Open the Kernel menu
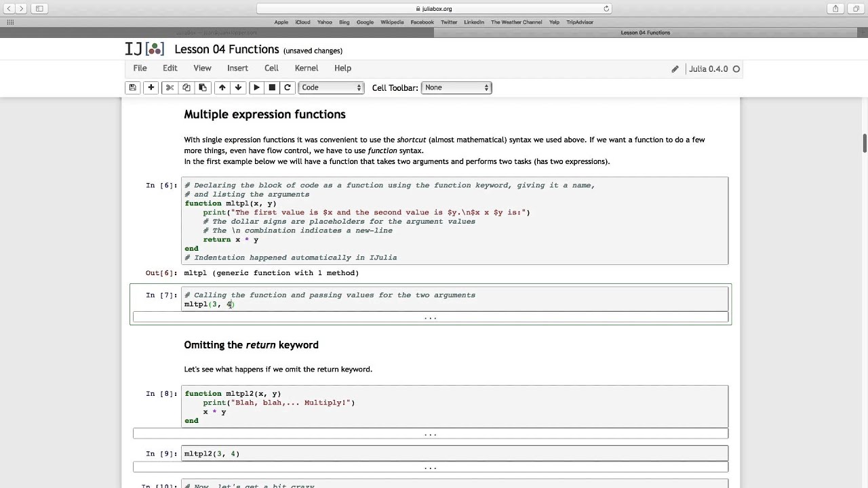 tap(307, 68)
